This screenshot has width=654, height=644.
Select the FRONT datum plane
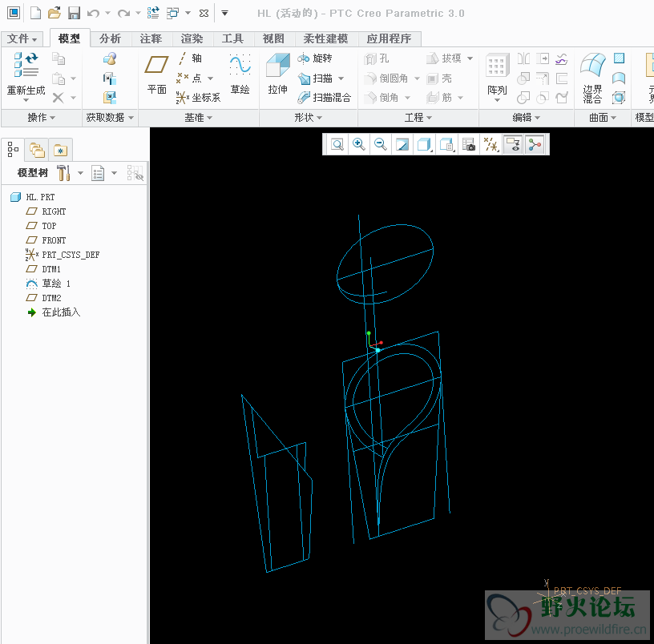pos(46,240)
